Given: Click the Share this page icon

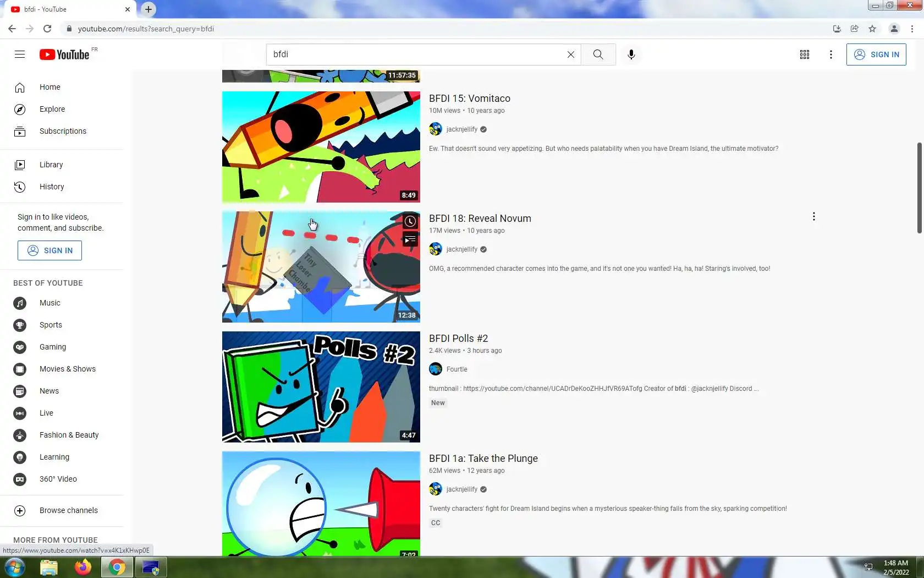Looking at the screenshot, I should coord(855,29).
